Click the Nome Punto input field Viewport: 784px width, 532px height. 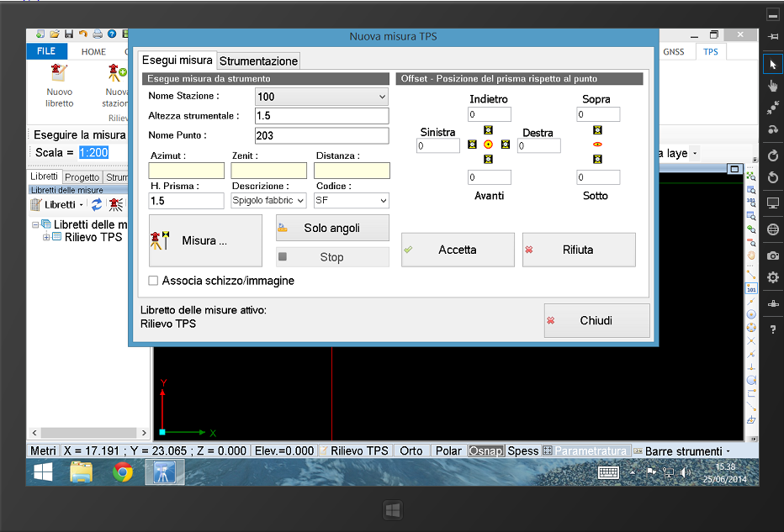(x=321, y=135)
